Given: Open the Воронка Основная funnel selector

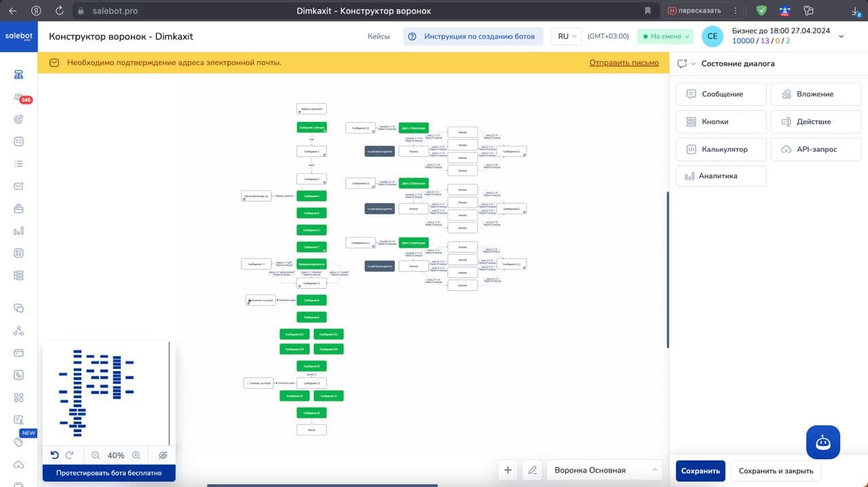Looking at the screenshot, I should click(604, 470).
